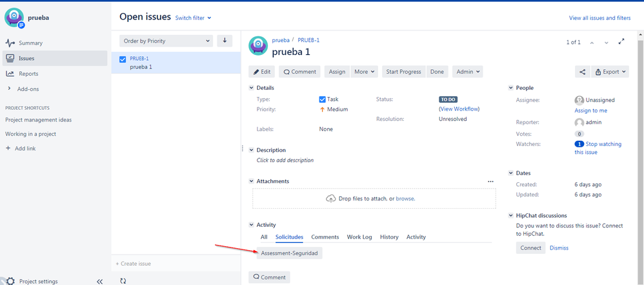
Task: Open the Admin dropdown
Action: click(x=468, y=72)
